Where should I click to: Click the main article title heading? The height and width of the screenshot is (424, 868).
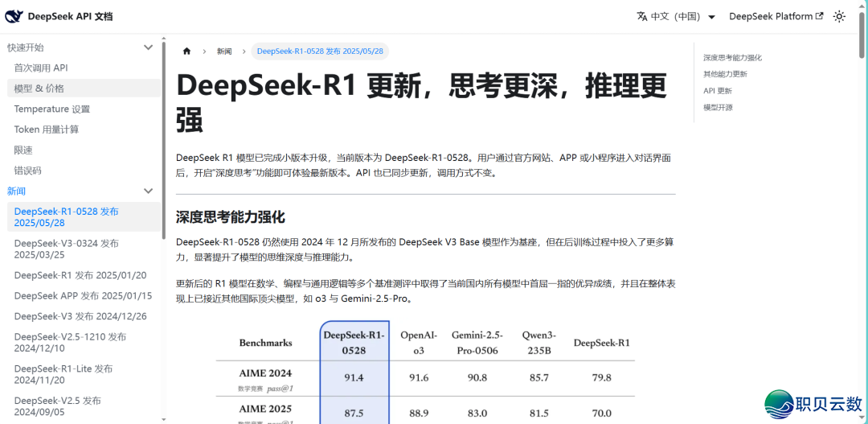[421, 103]
